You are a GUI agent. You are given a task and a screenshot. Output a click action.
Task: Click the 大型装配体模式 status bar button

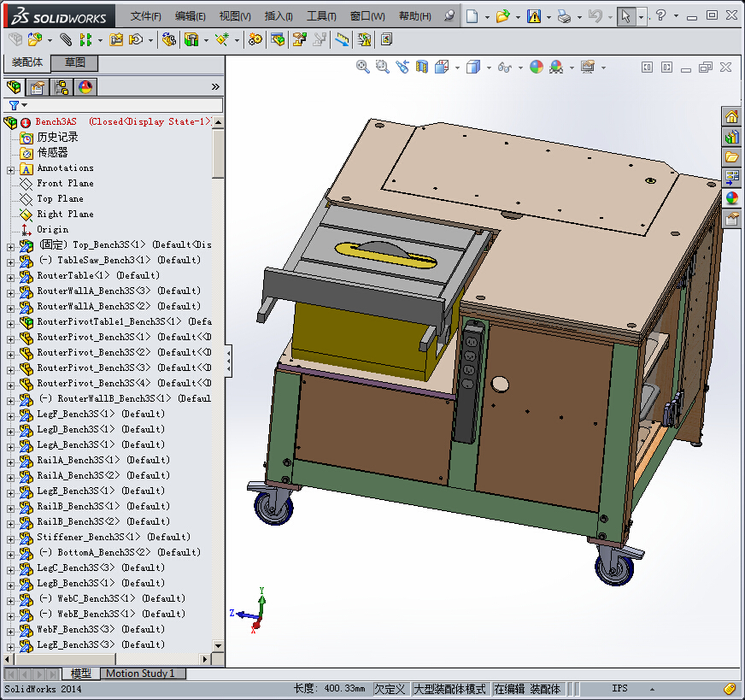pyautogui.click(x=449, y=689)
